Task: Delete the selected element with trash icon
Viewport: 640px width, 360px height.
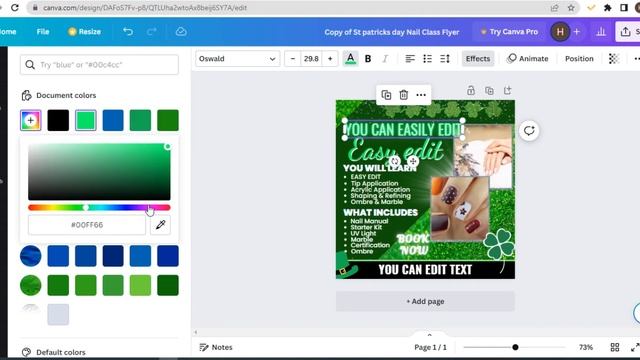Action: coord(403,95)
